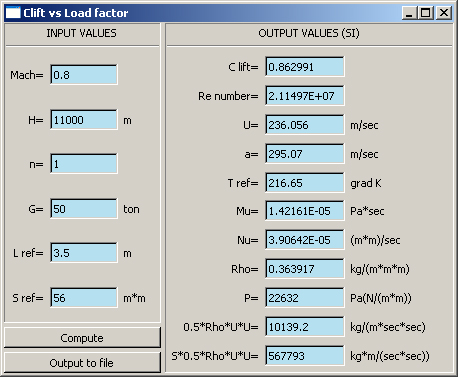Click the 'kg*m/(sec*sec))' unit label

pyautogui.click(x=390, y=356)
